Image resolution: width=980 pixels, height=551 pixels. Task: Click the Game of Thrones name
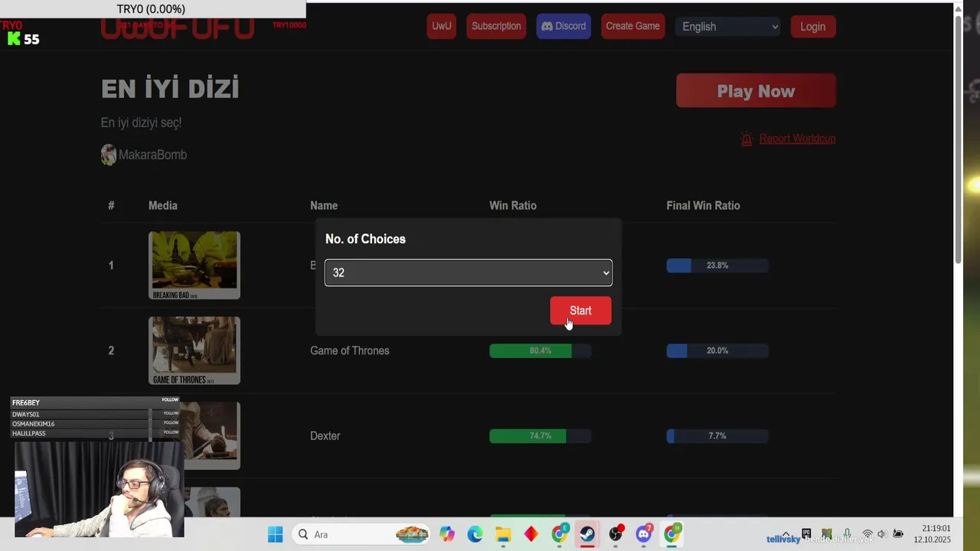[x=349, y=350]
